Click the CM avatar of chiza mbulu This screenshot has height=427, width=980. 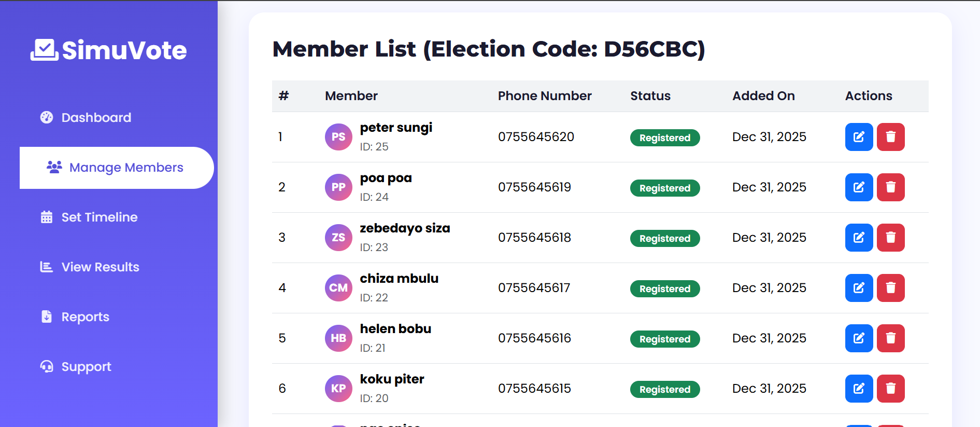coord(338,288)
